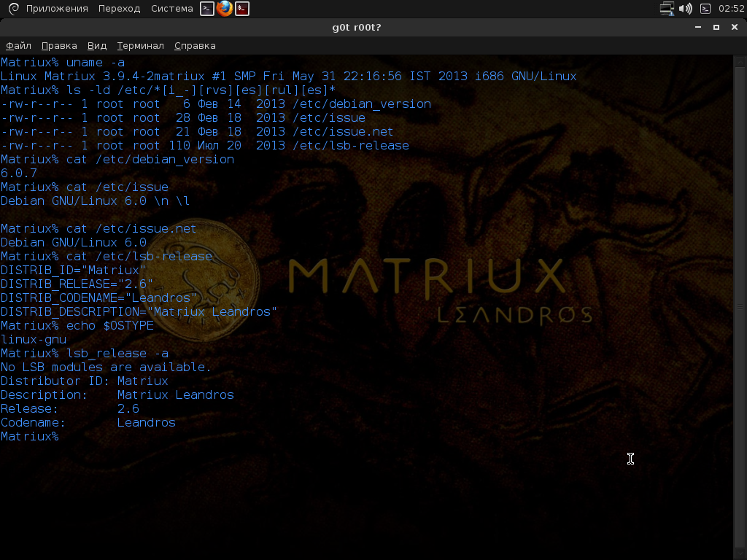Click the 'Distributor ID: Matriux' line
The height and width of the screenshot is (560, 747).
pos(85,381)
